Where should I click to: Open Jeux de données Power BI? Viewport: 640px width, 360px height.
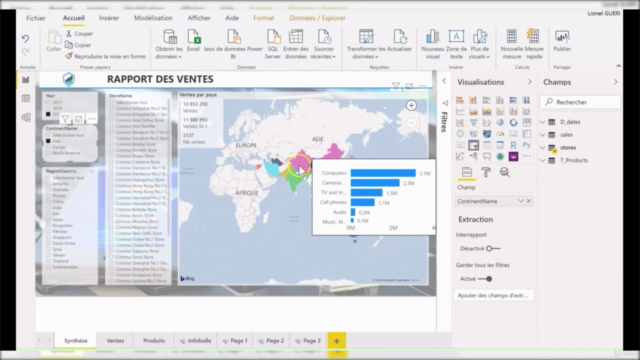pyautogui.click(x=233, y=44)
